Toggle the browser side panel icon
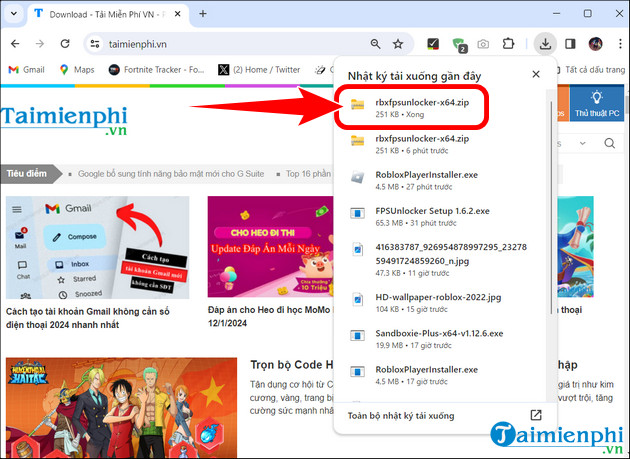This screenshot has height=459, width=630. [x=571, y=44]
